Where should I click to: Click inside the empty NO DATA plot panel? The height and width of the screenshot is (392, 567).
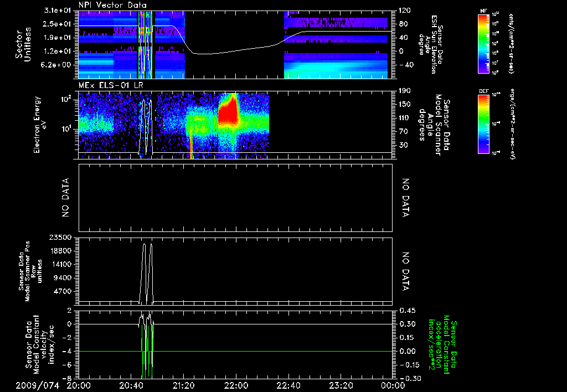(x=235, y=198)
